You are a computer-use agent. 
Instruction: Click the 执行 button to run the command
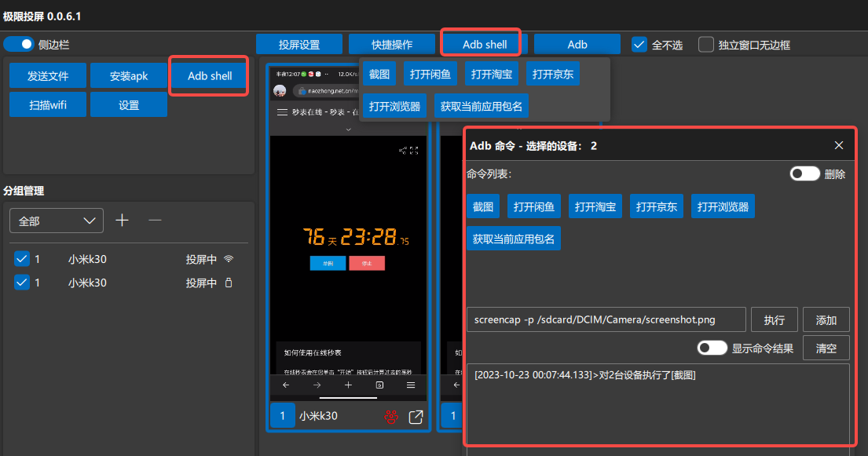(x=775, y=319)
